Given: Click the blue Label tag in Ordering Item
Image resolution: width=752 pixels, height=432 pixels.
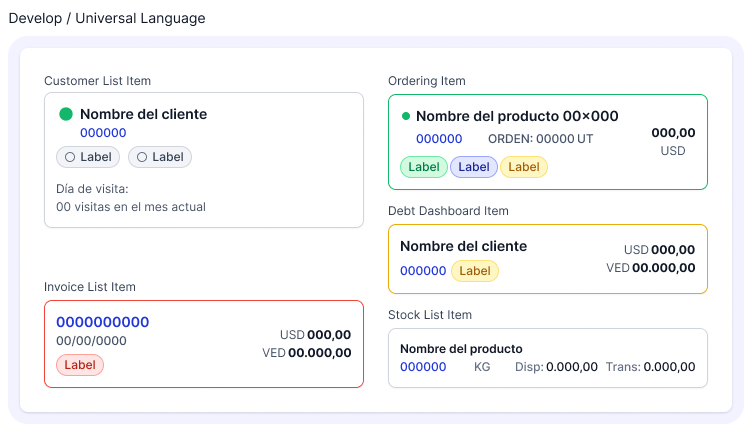Looking at the screenshot, I should click(x=474, y=167).
